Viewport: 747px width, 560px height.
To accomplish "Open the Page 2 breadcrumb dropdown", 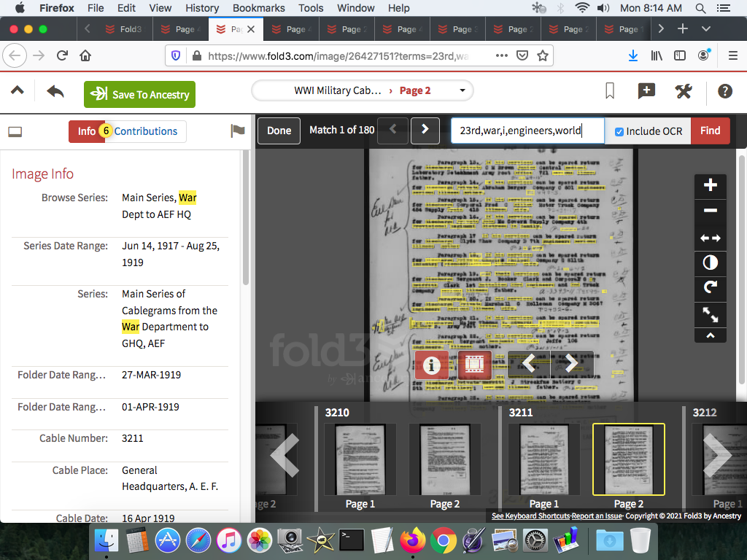I will (462, 91).
